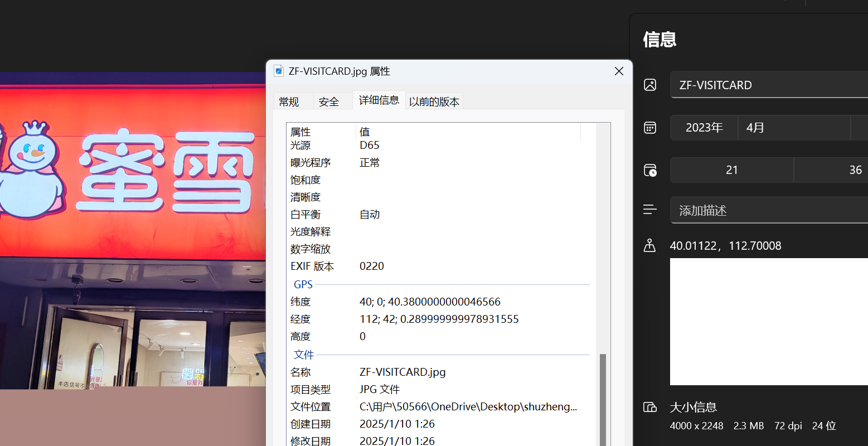Click the hour field showing 21
Viewport: 868px width, 446px height.
pyautogui.click(x=732, y=170)
